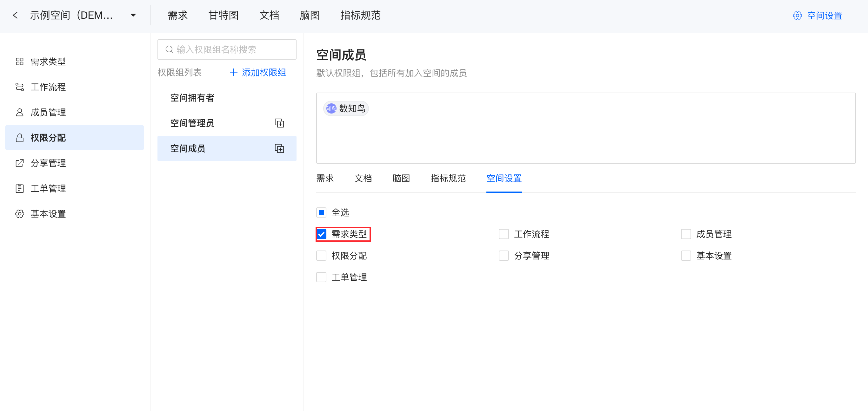
Task: Open the 甘特图 top navigation tab
Action: [224, 15]
